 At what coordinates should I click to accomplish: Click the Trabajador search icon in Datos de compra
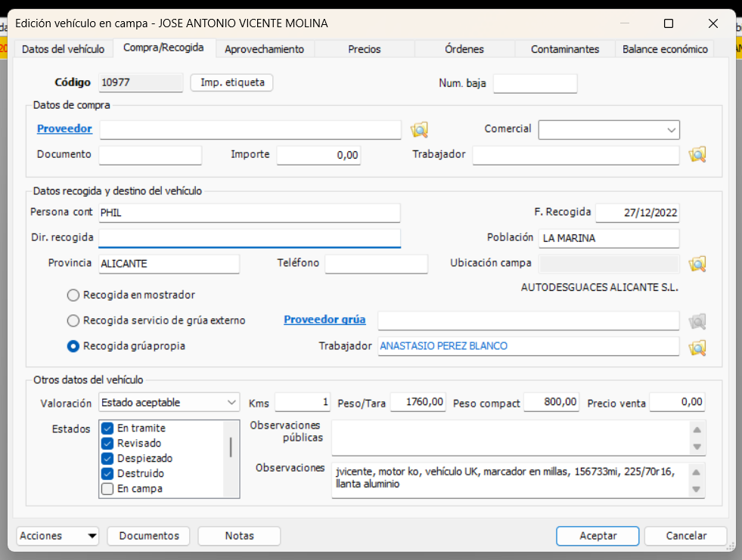[697, 154]
